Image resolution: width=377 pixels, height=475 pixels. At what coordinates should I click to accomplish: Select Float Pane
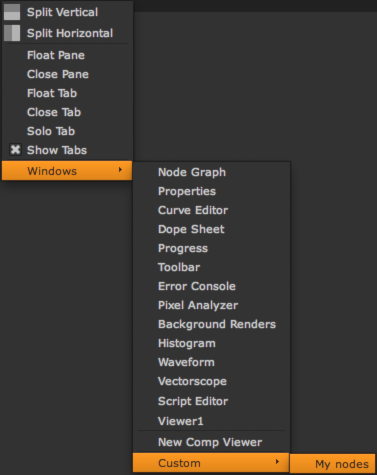(x=56, y=55)
